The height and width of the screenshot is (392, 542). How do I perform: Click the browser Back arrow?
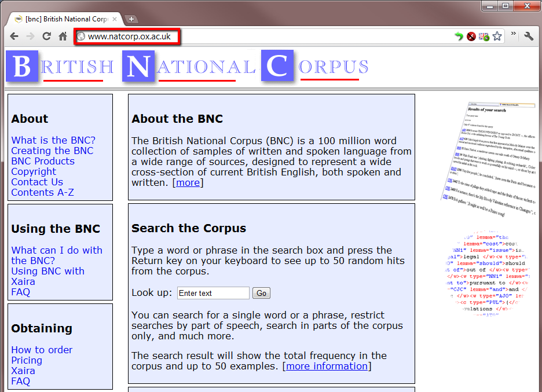tap(14, 36)
